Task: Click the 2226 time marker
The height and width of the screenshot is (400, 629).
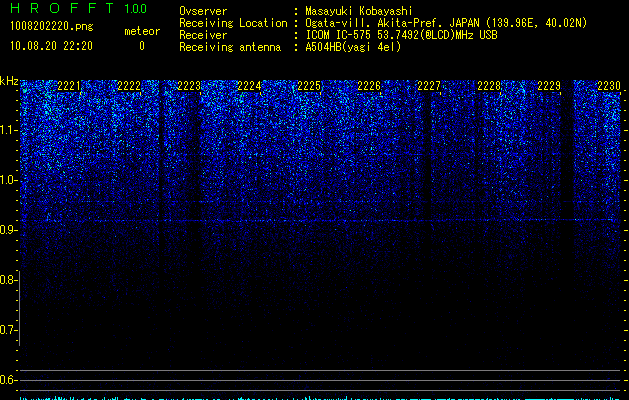Action: [x=369, y=86]
